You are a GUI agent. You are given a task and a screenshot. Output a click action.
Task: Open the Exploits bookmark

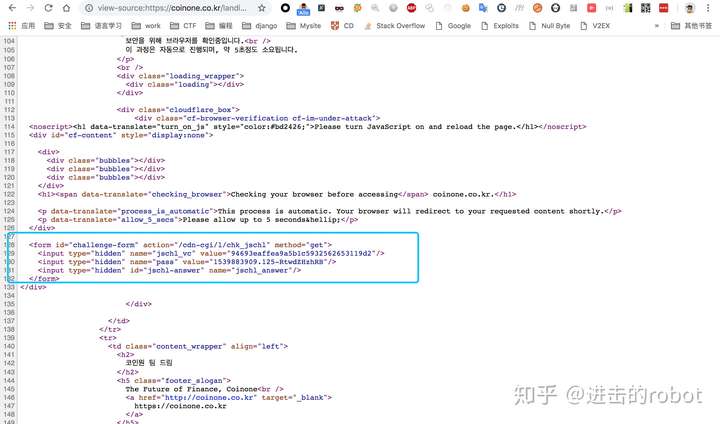point(500,26)
